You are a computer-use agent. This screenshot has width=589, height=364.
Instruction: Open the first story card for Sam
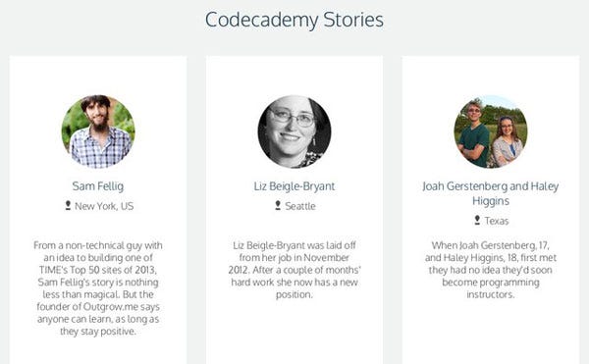[x=98, y=210]
